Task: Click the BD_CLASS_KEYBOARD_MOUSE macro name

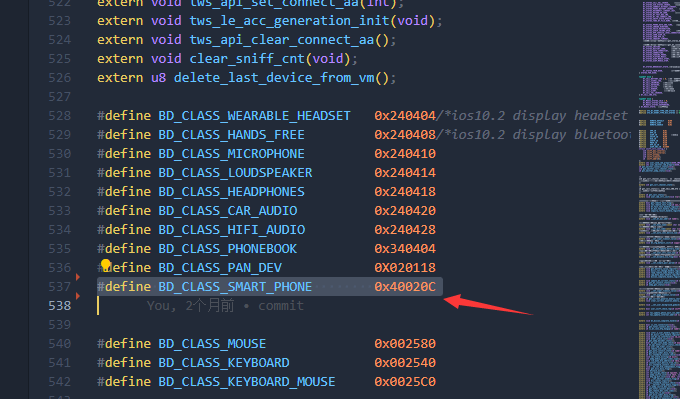Action: pos(247,382)
